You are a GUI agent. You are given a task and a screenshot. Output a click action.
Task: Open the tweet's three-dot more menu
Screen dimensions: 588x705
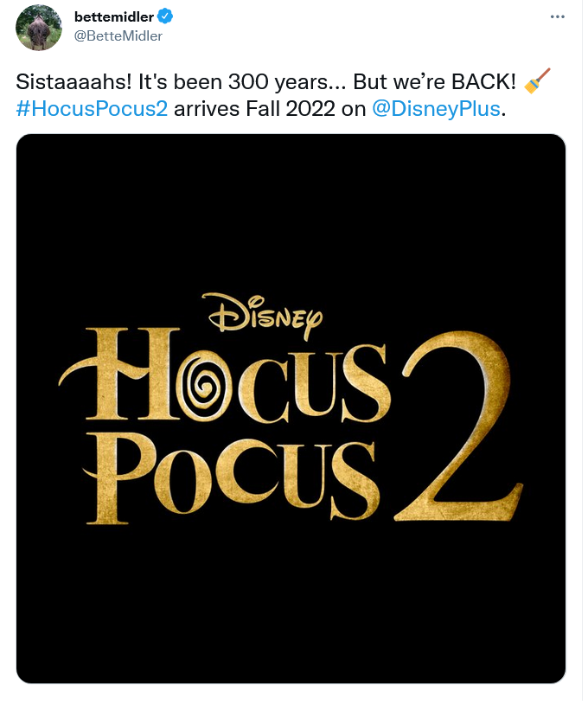[x=559, y=17]
